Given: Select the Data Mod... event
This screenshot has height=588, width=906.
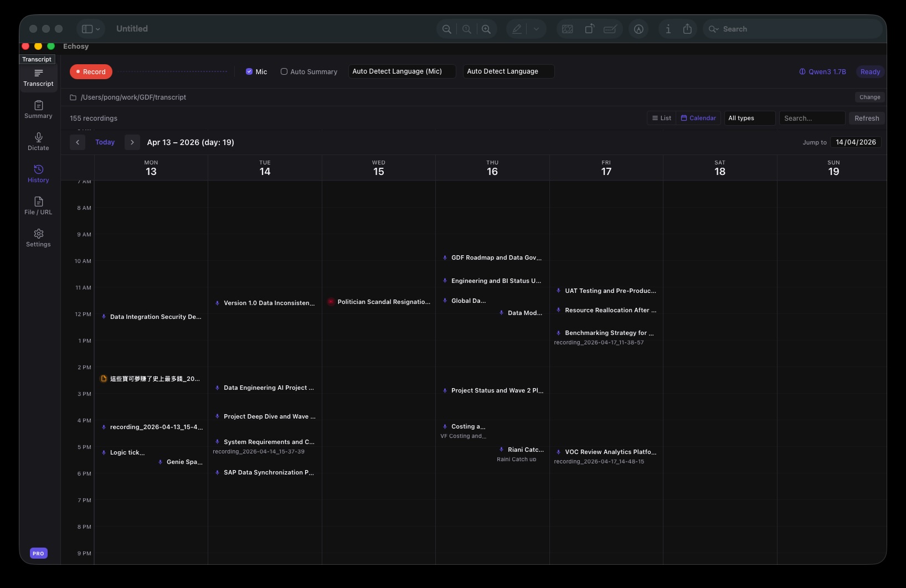Looking at the screenshot, I should [x=521, y=313].
